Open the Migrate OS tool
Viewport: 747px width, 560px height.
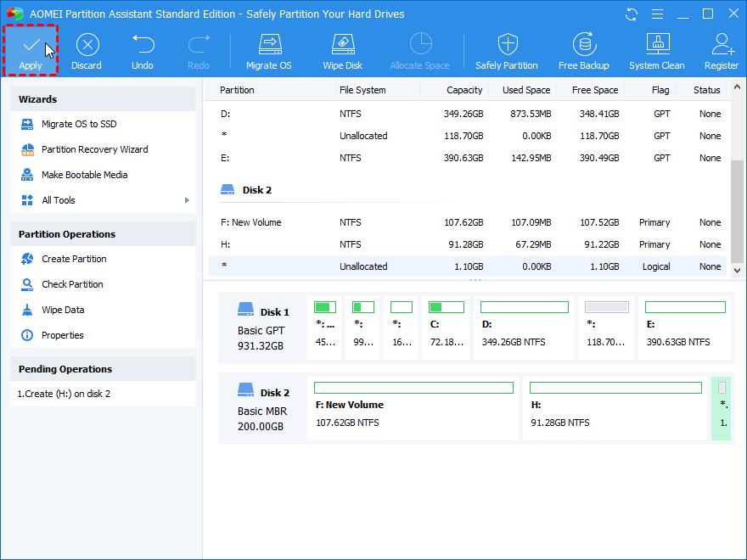coord(268,44)
